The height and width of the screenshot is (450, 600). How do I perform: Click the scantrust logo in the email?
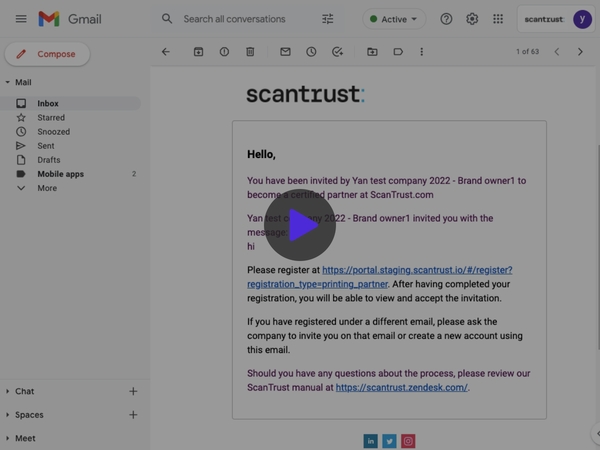306,95
